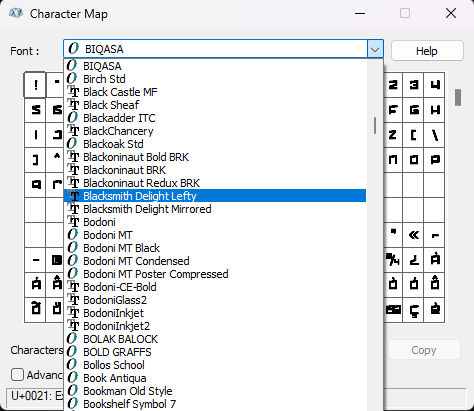Screen dimensions: 474x411
Task: Select the left bracket character cell
Action: [414, 135]
